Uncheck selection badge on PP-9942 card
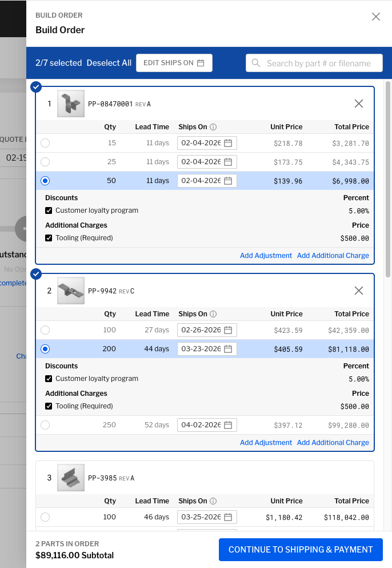The image size is (392, 568). coord(36,274)
